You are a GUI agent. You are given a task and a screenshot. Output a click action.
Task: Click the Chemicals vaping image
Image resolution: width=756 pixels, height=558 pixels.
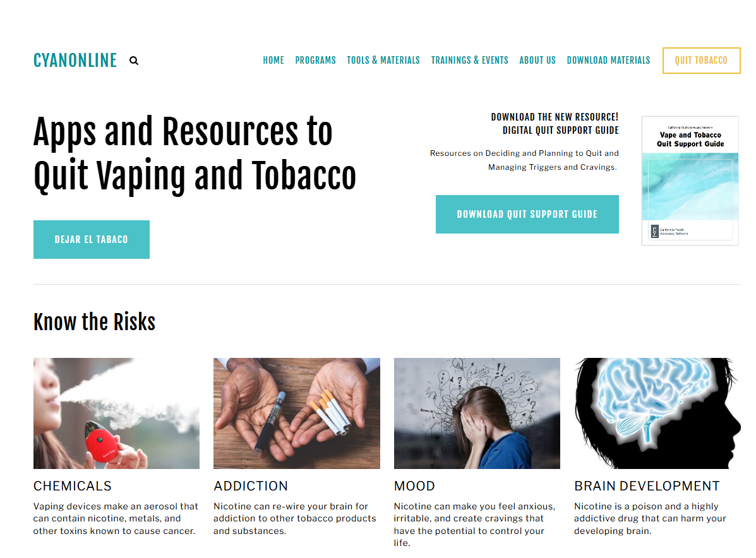116,413
